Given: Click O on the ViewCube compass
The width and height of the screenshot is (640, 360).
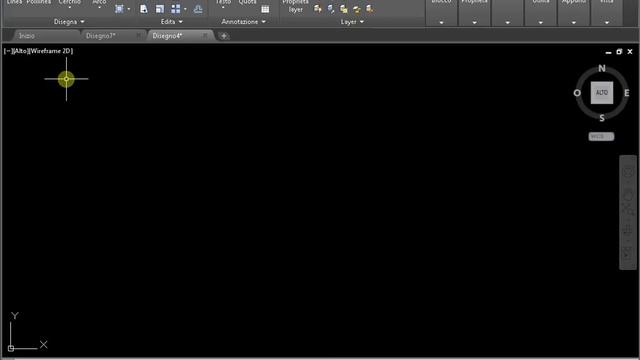Looking at the screenshot, I should pos(577,93).
